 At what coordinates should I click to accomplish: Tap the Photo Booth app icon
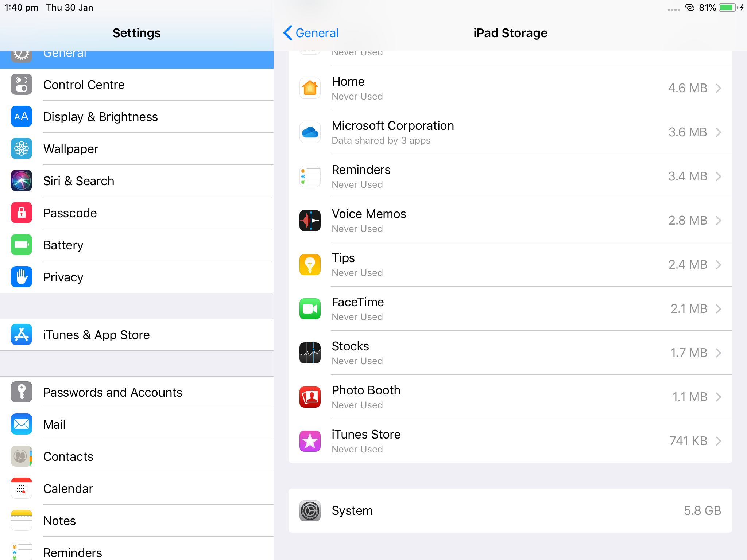coord(310,397)
